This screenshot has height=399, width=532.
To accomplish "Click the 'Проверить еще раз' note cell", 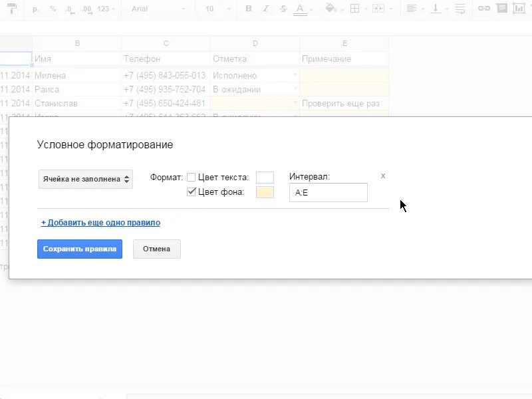I will (344, 103).
